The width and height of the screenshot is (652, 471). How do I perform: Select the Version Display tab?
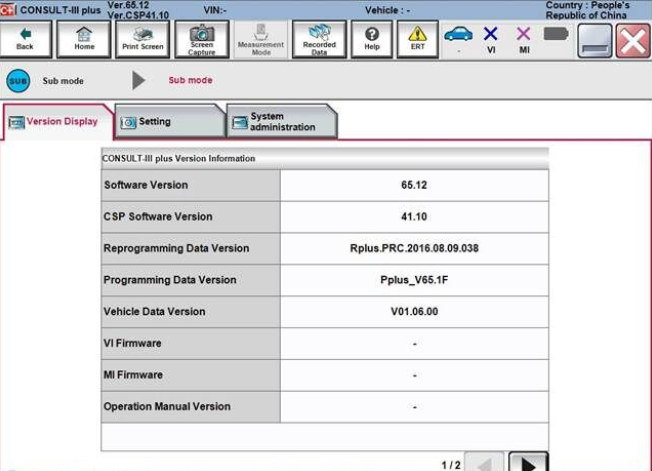pyautogui.click(x=57, y=121)
